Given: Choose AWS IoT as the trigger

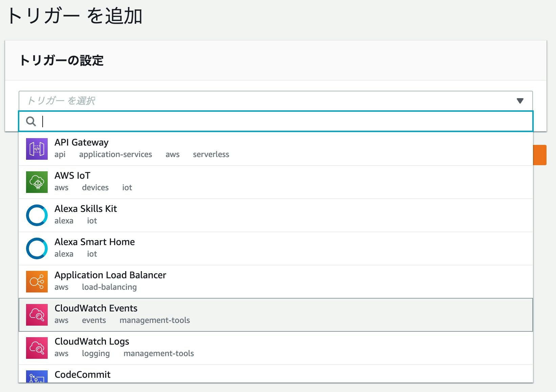Looking at the screenshot, I should click(276, 182).
